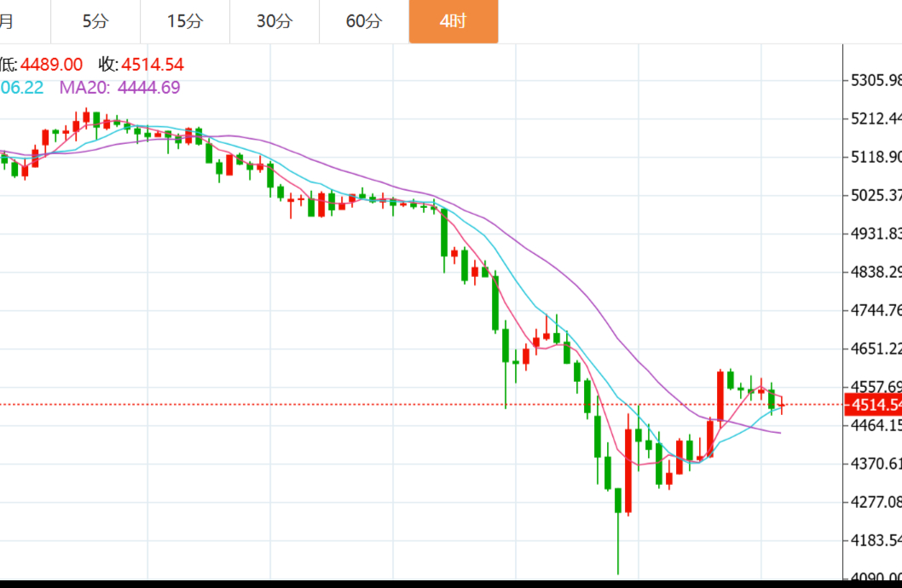Screen dimensions: 902x588
Task: Click the 4370.61 price axis label
Action: point(876,464)
